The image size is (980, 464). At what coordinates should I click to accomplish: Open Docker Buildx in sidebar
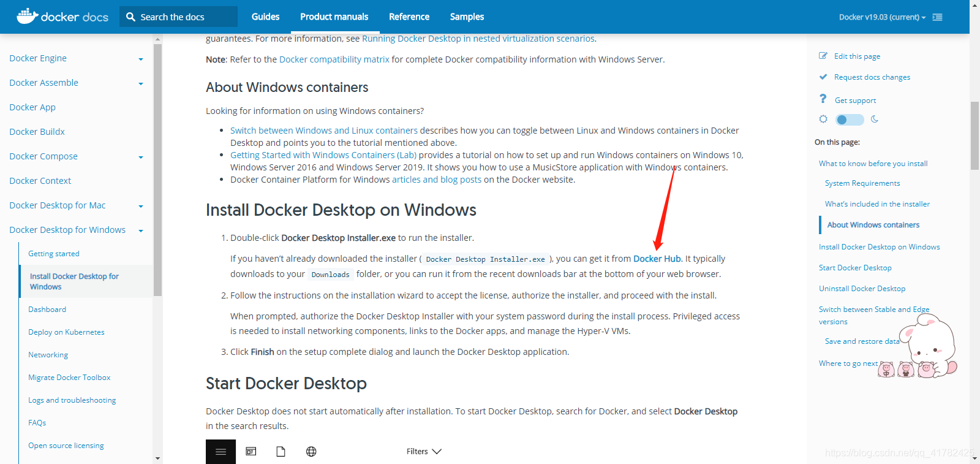click(37, 132)
